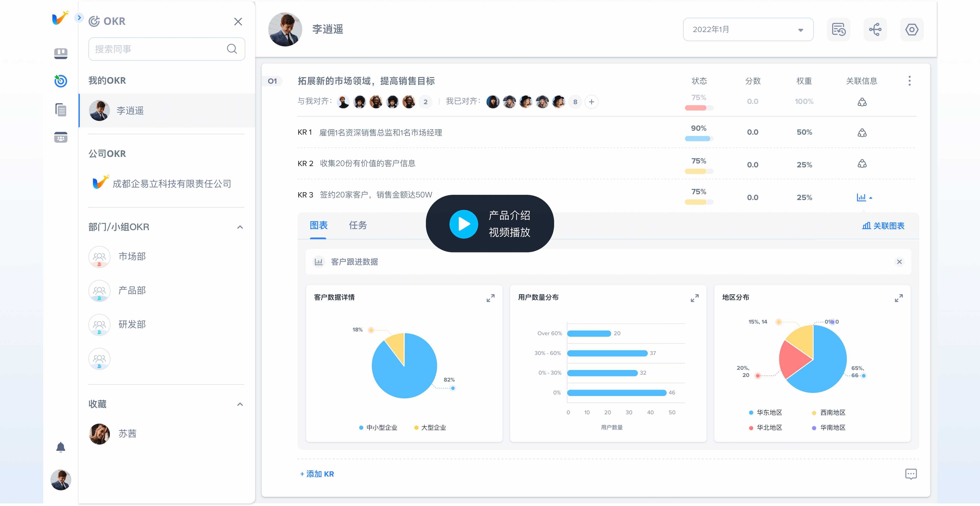Click the 客户跟进数据 chart icon

coord(319,262)
